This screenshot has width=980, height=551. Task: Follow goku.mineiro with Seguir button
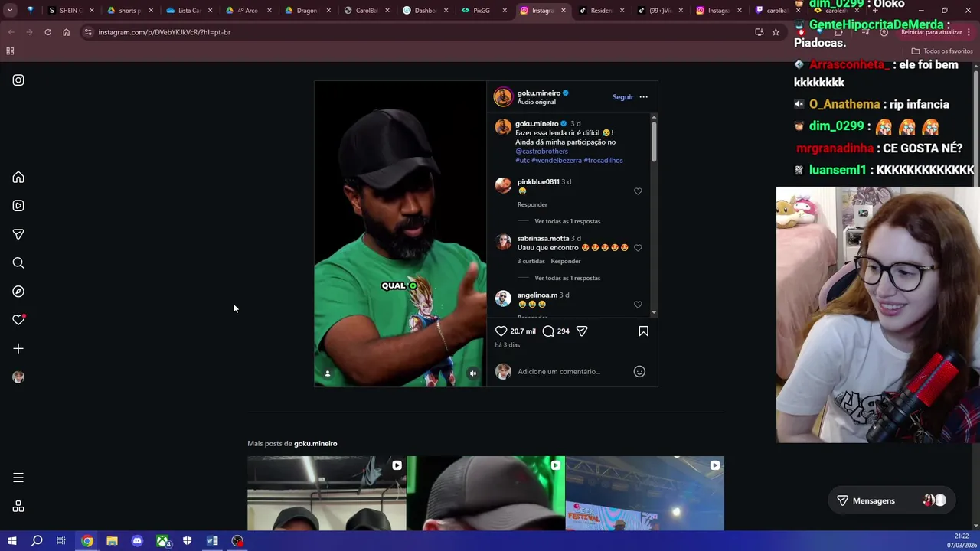pyautogui.click(x=622, y=97)
